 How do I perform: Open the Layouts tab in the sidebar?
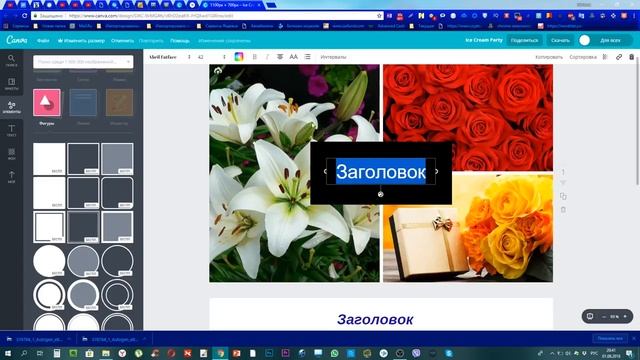click(11, 84)
